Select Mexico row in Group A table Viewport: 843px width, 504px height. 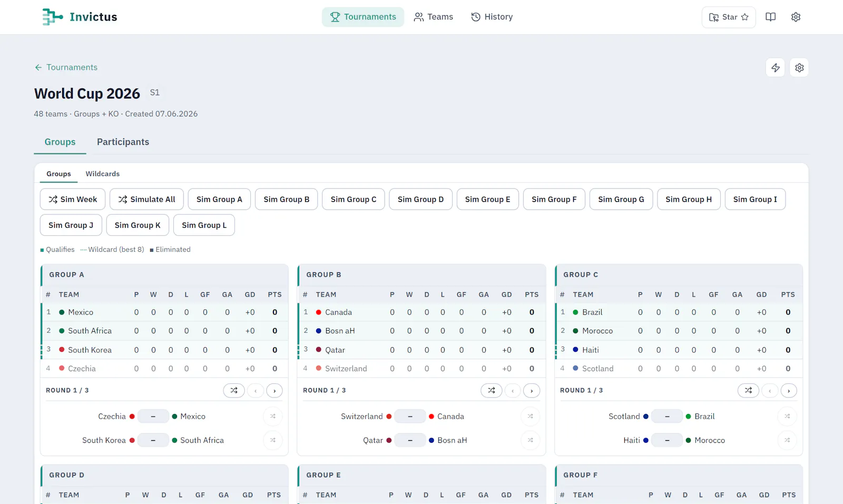click(164, 312)
